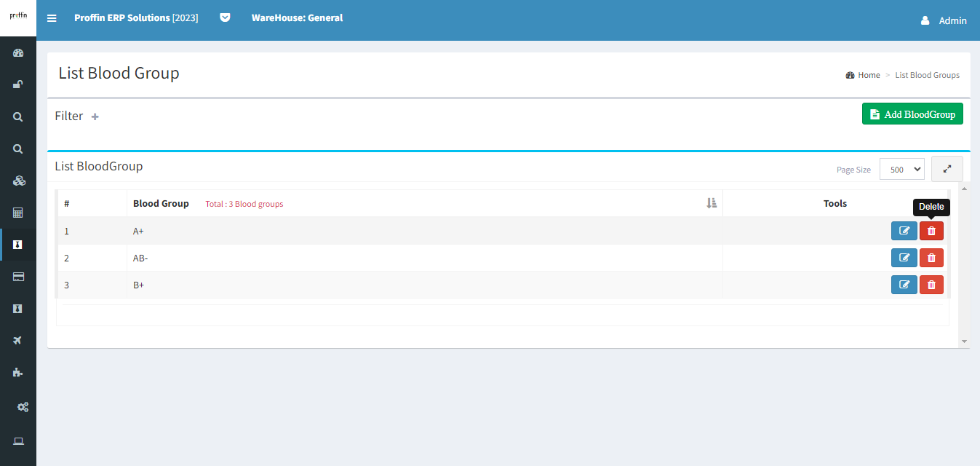Open the laptop sidebar icon
This screenshot has height=466, width=980.
(18, 441)
